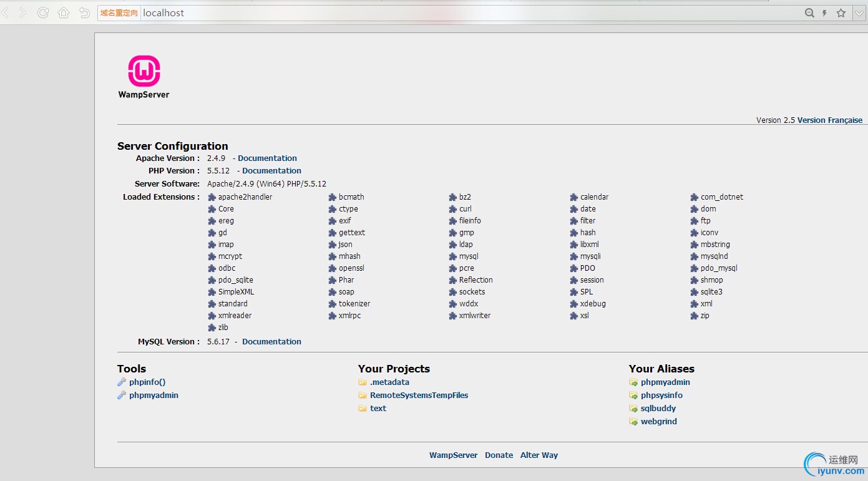This screenshot has width=868, height=481.
Task: Open the phpmyadmin alias under Your Aliases
Action: pos(665,382)
